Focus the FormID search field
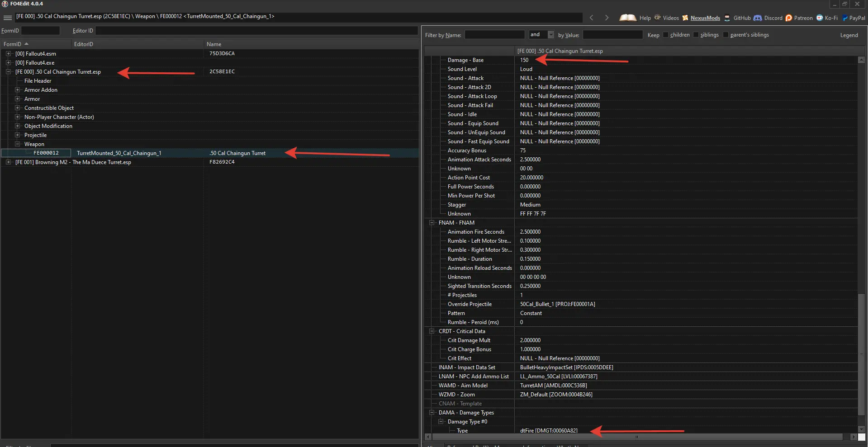The image size is (868, 447). 40,30
